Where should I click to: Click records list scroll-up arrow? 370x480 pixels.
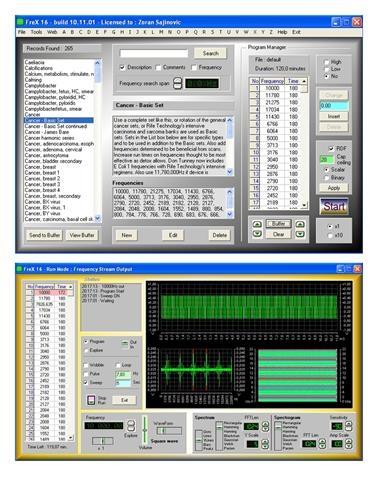coord(97,62)
